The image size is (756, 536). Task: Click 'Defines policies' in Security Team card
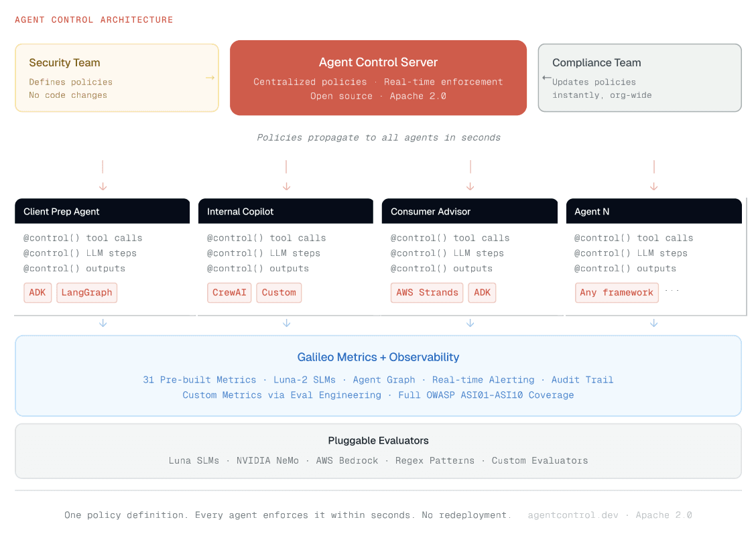tap(71, 82)
